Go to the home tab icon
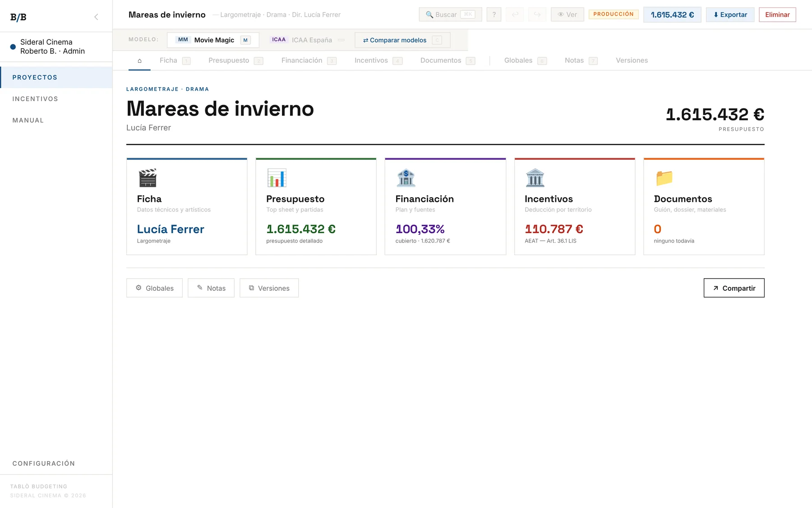 (x=139, y=61)
